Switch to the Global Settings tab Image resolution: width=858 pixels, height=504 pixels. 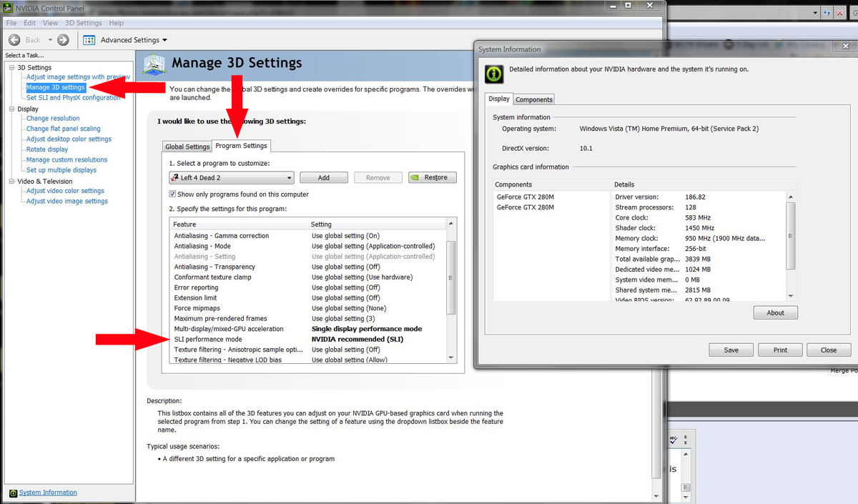[187, 147]
